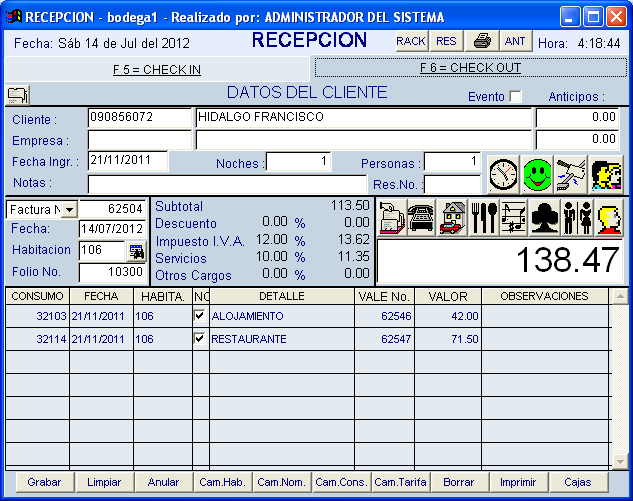Viewport: 633px width, 501px height.
Task: Open the Factura type dropdown
Action: pyautogui.click(x=68, y=209)
